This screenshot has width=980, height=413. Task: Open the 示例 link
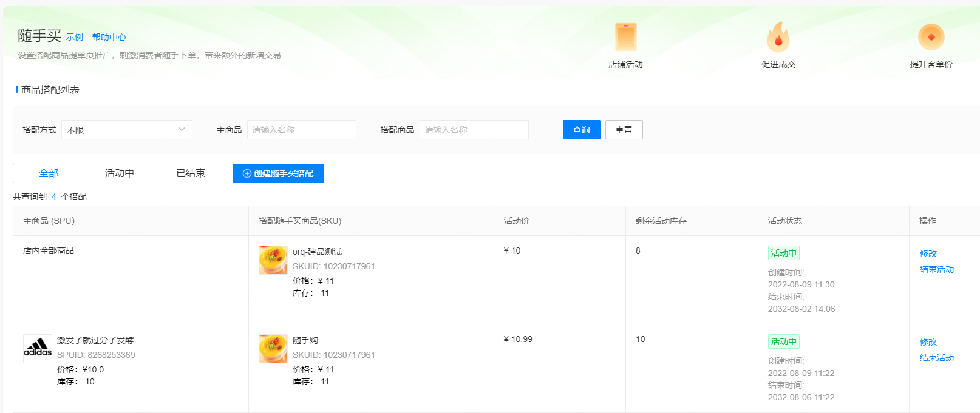click(x=75, y=38)
